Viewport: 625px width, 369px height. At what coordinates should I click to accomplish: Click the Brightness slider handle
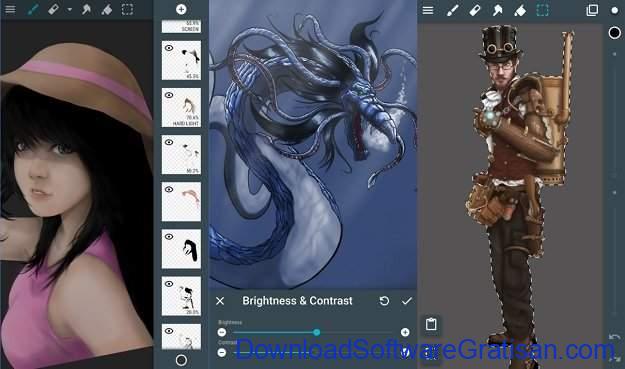[x=316, y=332]
